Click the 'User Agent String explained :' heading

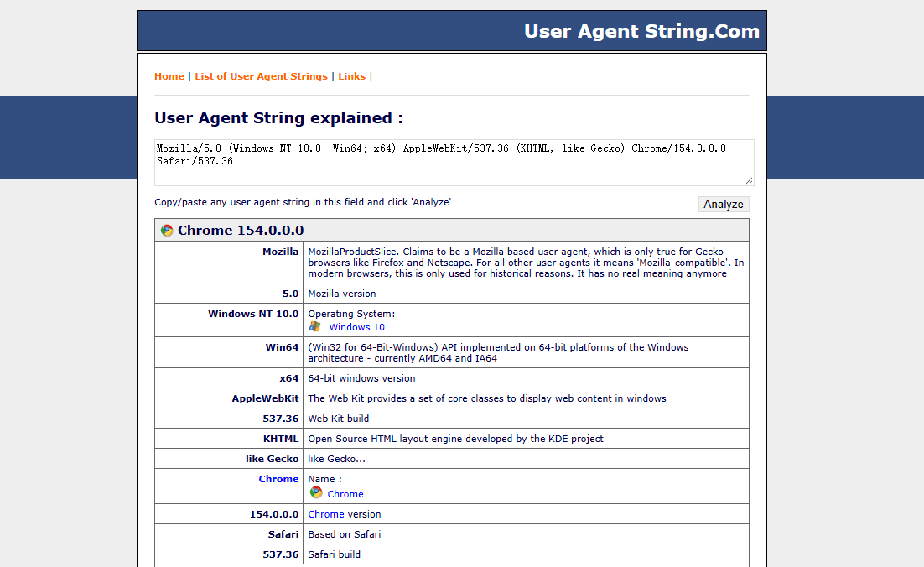pyautogui.click(x=278, y=118)
